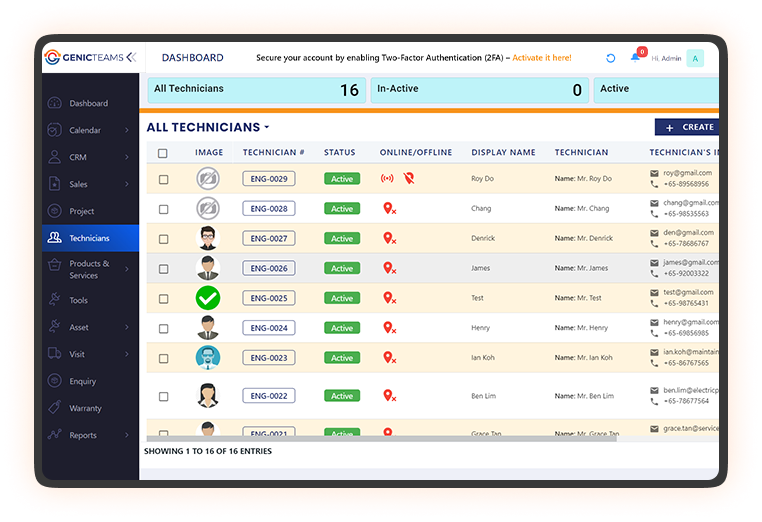The image size is (762, 522).
Task: Open the Enquiry menu item
Action: (x=82, y=381)
